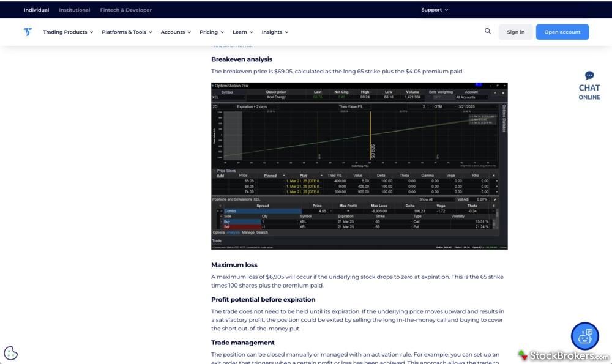Switch to the Institutional tab
This screenshot has width=612, height=364.
point(75,10)
